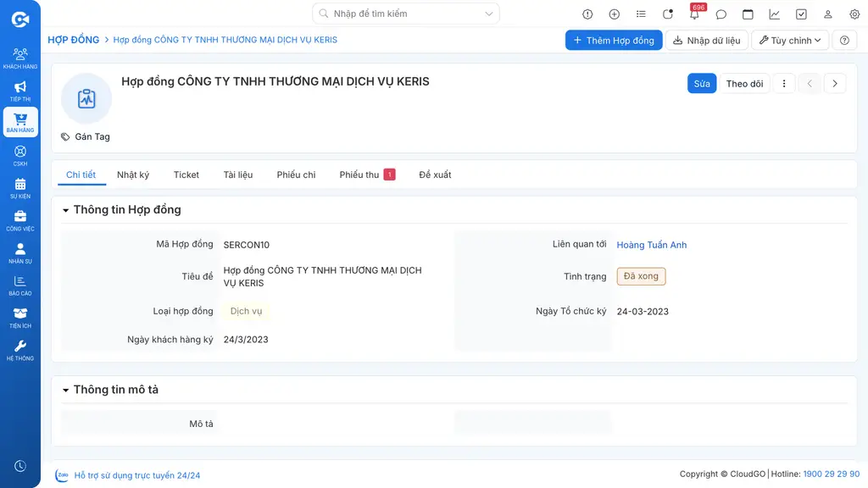Image resolution: width=868 pixels, height=488 pixels.
Task: Collapse the Thông tin mô tả section
Action: (x=66, y=390)
